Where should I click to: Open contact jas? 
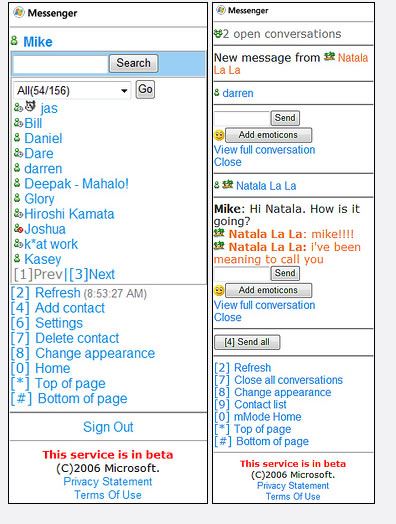click(x=49, y=108)
